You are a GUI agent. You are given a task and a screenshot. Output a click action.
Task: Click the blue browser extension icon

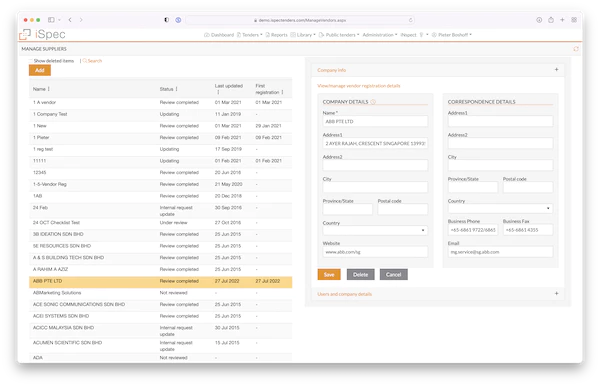coord(178,20)
